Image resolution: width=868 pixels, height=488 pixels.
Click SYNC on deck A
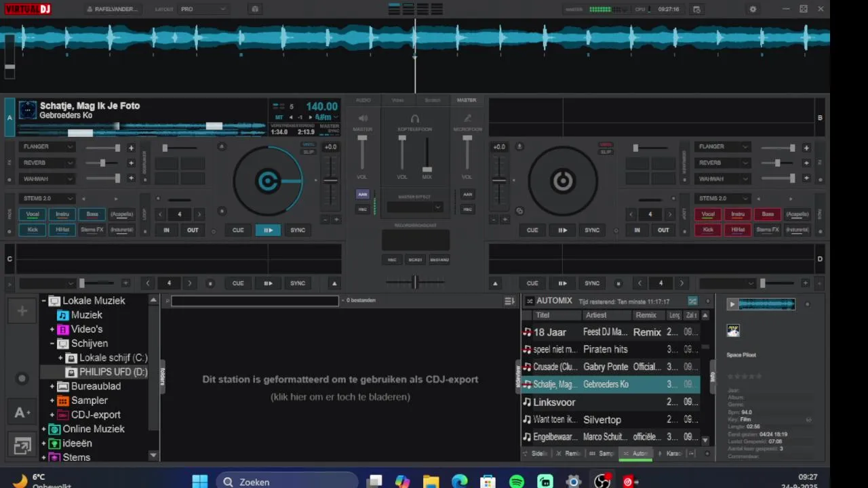pyautogui.click(x=298, y=230)
